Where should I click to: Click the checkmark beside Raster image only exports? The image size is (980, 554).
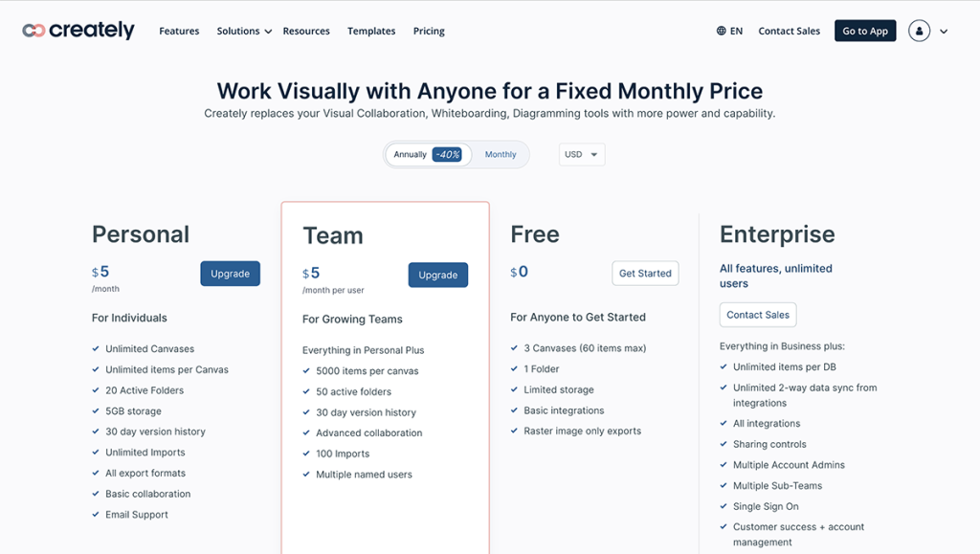pyautogui.click(x=515, y=431)
